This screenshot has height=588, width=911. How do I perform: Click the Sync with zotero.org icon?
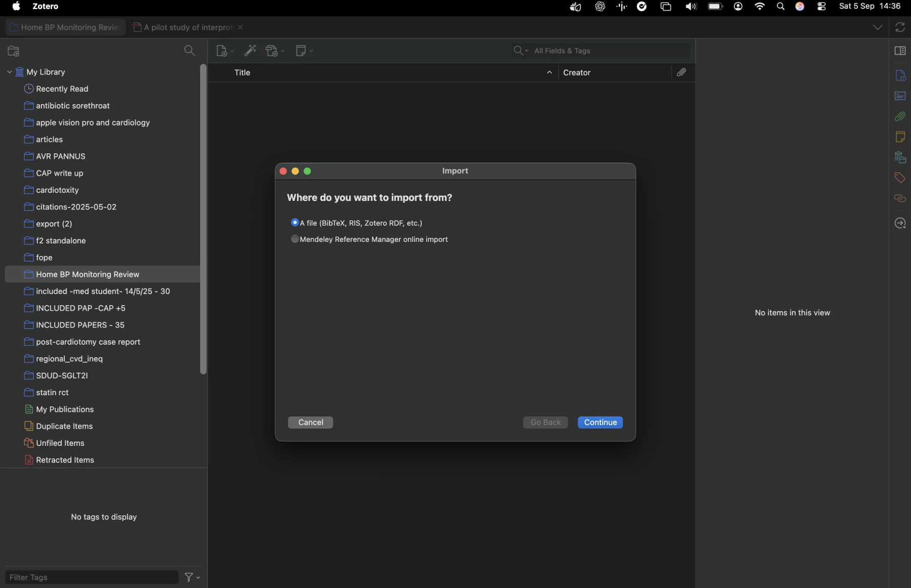tap(900, 27)
